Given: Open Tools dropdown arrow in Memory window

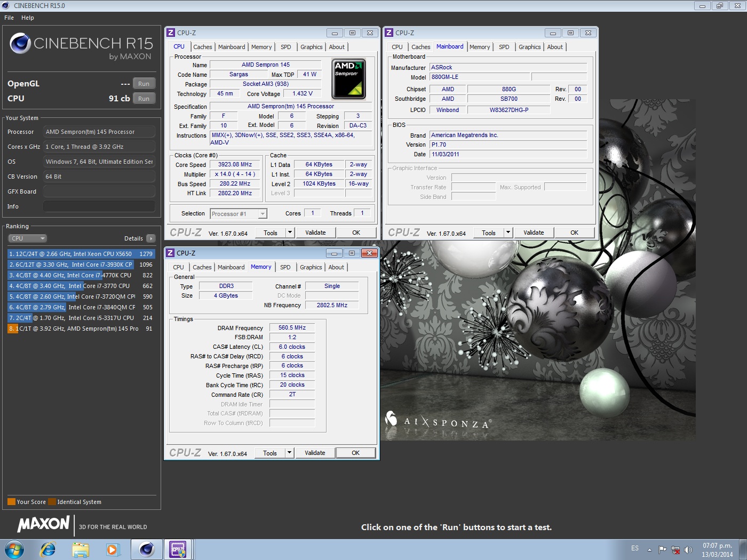Looking at the screenshot, I should coord(289,453).
